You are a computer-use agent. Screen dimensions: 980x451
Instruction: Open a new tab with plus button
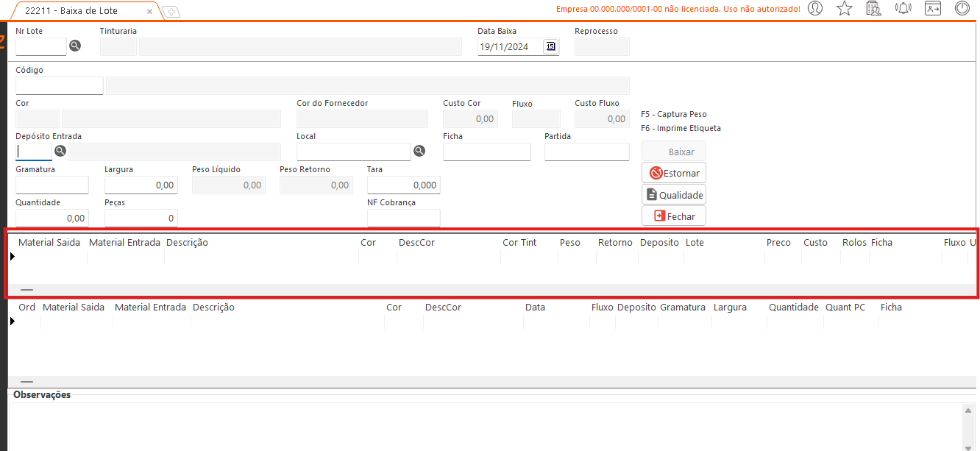(x=171, y=12)
